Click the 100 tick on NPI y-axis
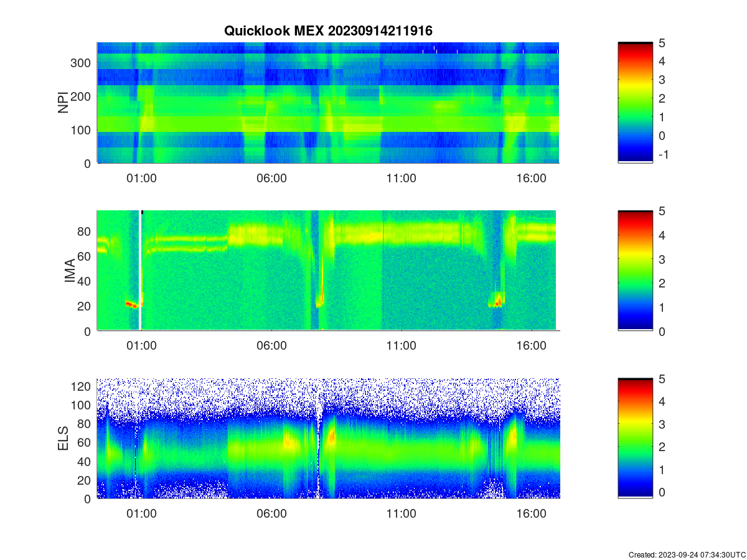 (82, 130)
